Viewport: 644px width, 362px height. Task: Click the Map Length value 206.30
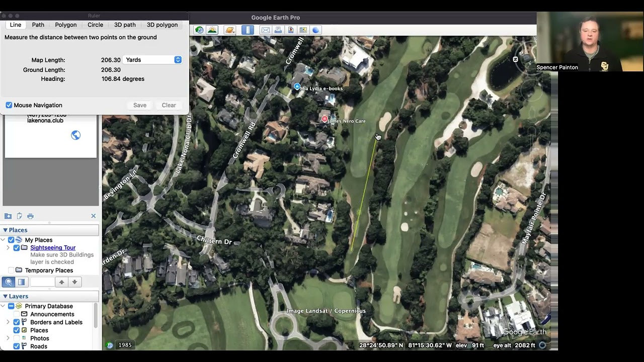click(x=111, y=60)
